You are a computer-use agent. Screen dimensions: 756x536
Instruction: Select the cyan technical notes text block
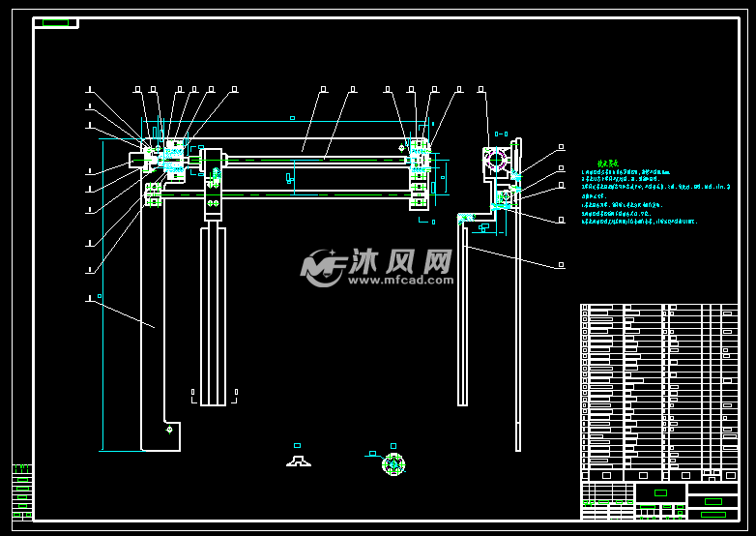(x=655, y=196)
